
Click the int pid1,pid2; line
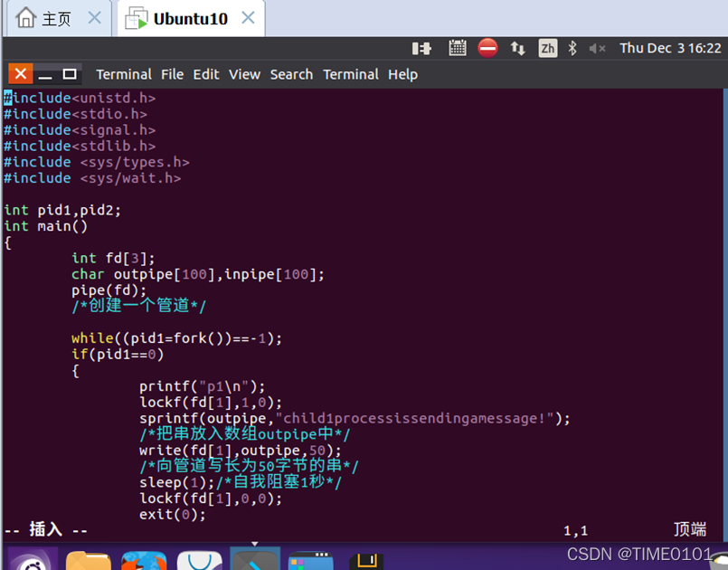click(62, 210)
